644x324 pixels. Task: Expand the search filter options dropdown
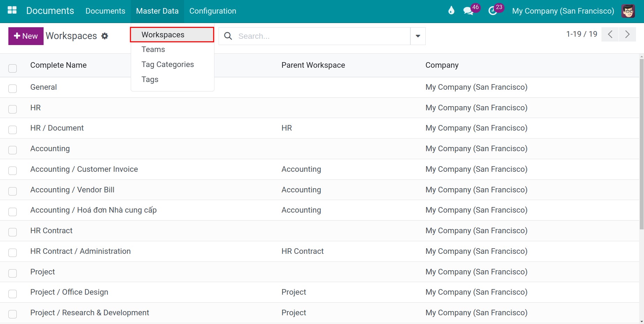[418, 36]
